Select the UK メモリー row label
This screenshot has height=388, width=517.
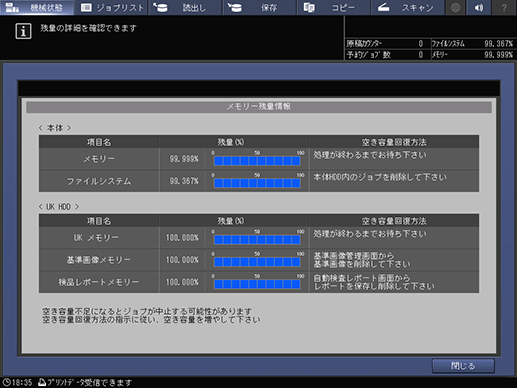96,238
